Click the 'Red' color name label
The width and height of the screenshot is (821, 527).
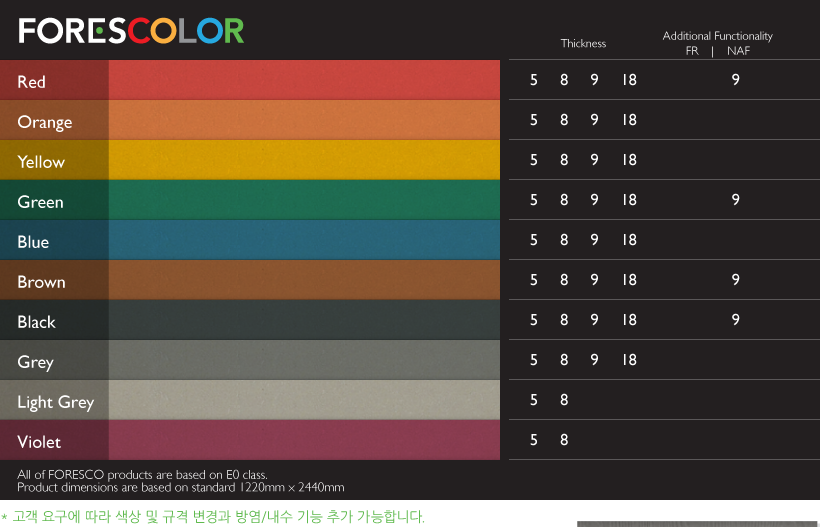31,82
